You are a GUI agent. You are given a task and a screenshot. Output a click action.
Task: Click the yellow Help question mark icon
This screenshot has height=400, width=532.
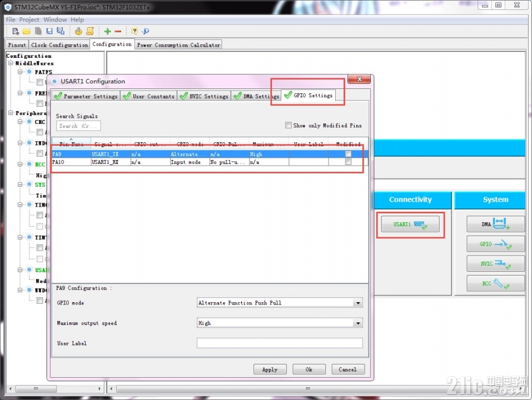tap(135, 31)
